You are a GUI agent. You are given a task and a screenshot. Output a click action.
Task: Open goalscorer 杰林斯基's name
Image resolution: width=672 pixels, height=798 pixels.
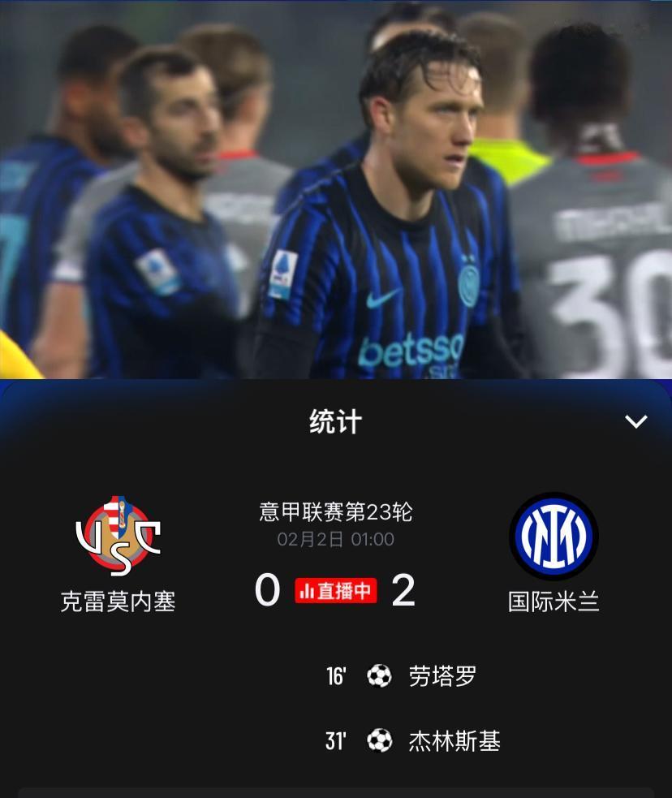click(x=454, y=740)
